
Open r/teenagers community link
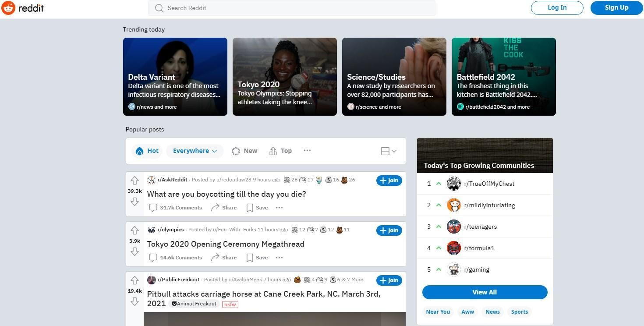[481, 227]
